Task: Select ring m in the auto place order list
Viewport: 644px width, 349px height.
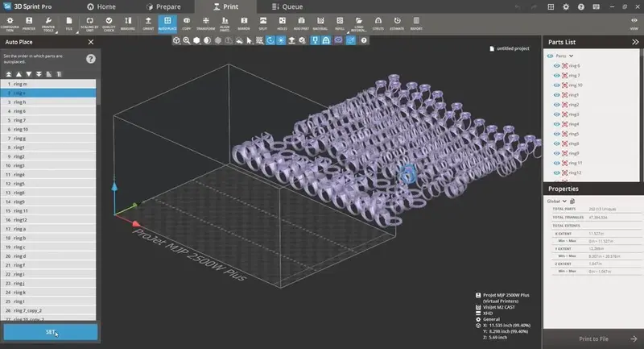Action: coord(48,84)
